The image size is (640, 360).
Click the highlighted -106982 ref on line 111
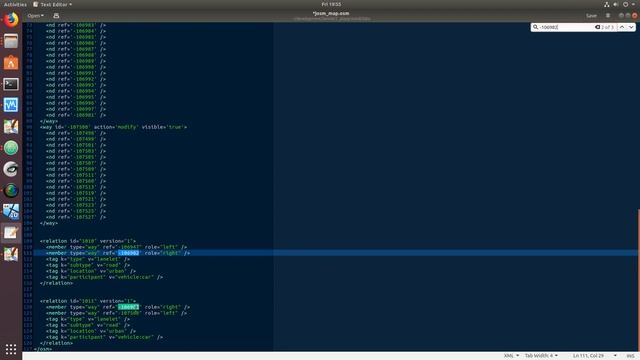coord(129,253)
